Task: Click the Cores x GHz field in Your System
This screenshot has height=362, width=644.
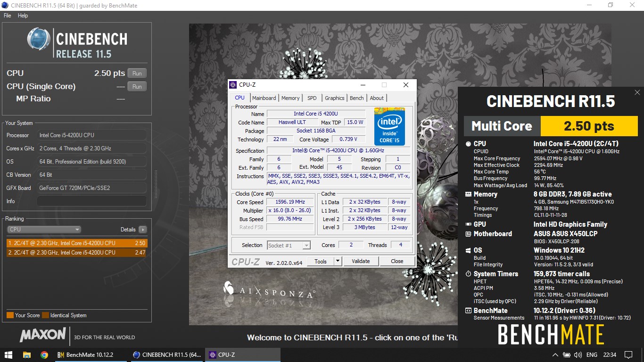Action: coord(91,148)
